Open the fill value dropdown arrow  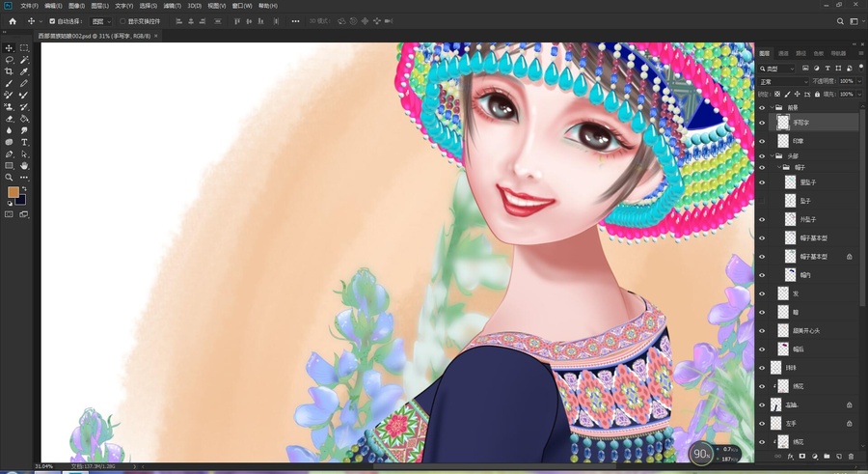click(x=859, y=95)
